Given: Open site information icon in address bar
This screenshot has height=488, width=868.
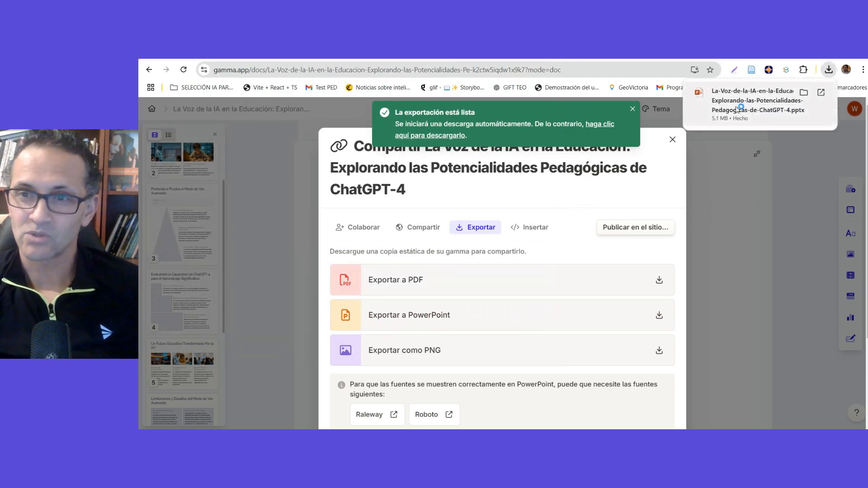Looking at the screenshot, I should coord(204,70).
